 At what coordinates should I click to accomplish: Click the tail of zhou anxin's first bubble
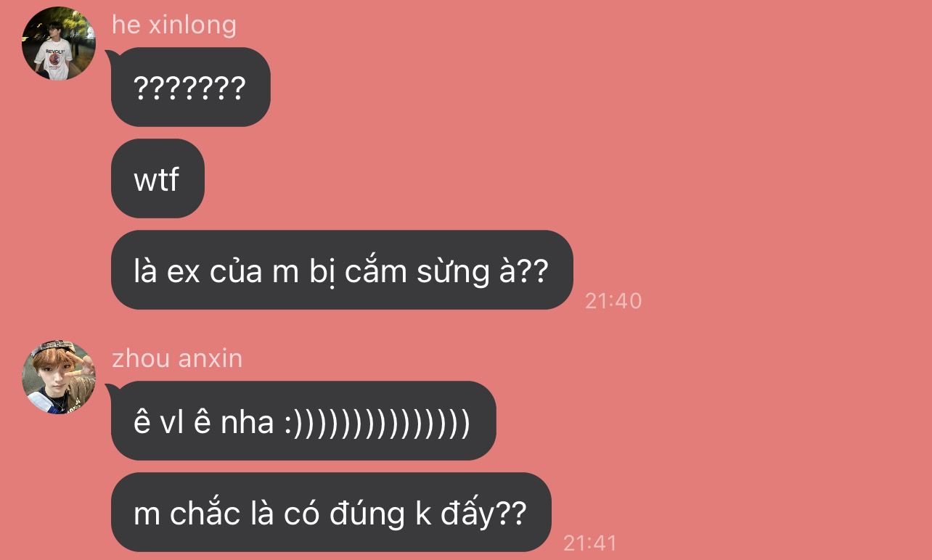tap(111, 390)
